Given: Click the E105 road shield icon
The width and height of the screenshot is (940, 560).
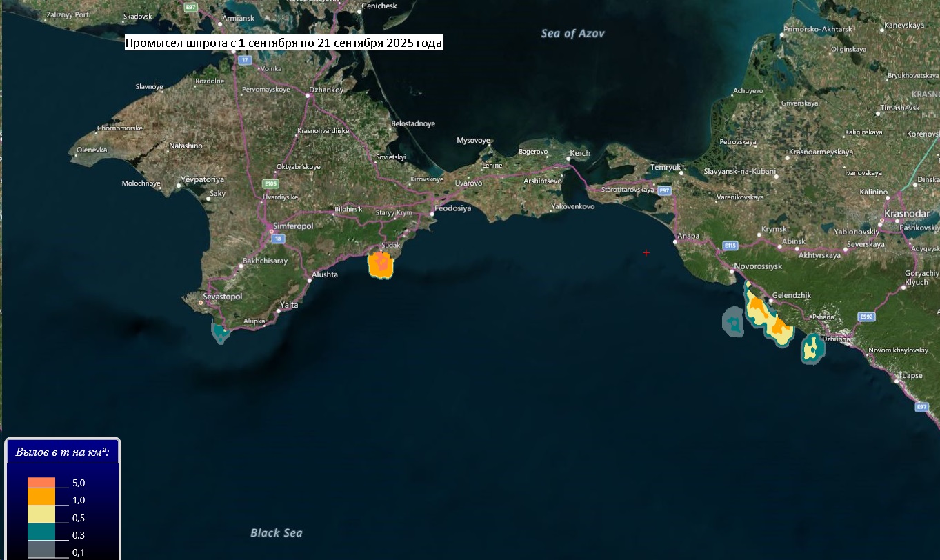Looking at the screenshot, I should (270, 184).
